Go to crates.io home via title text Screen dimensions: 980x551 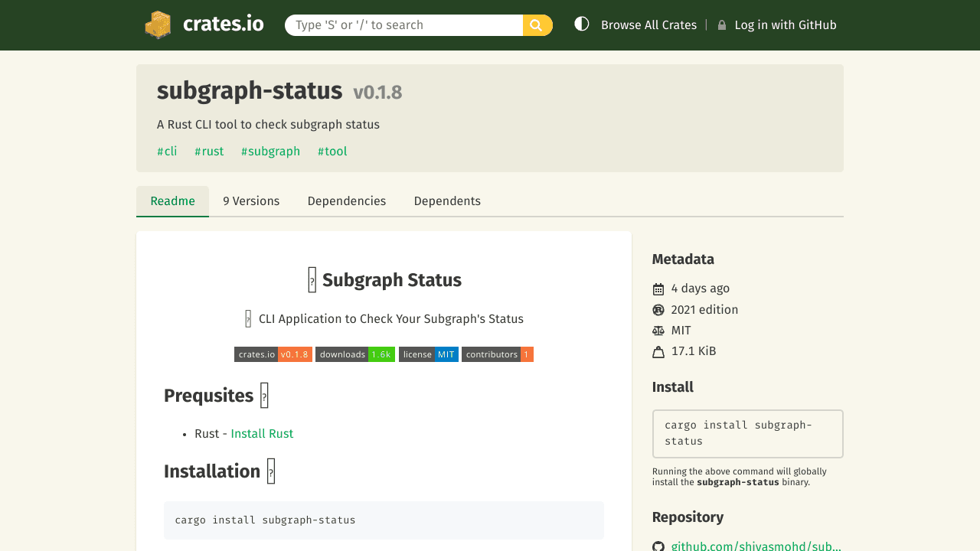pyautogui.click(x=224, y=24)
